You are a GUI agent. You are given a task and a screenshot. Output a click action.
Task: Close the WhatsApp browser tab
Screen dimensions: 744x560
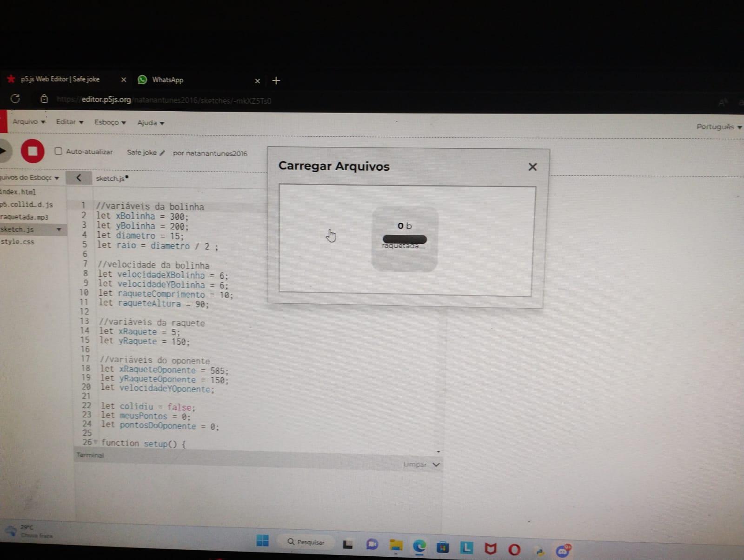[x=257, y=81]
